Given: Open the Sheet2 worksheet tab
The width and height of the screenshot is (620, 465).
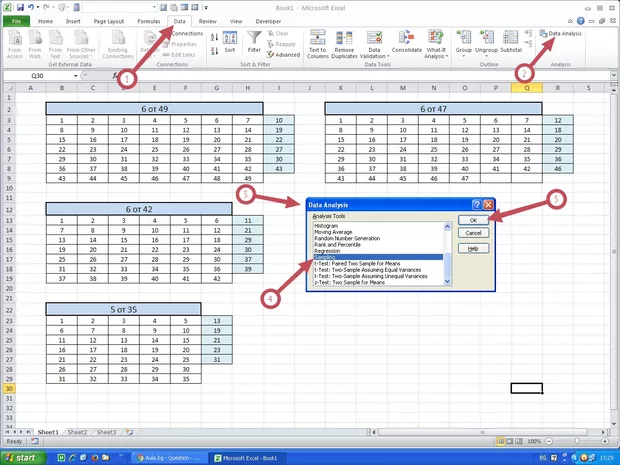Looking at the screenshot, I should click(x=77, y=432).
